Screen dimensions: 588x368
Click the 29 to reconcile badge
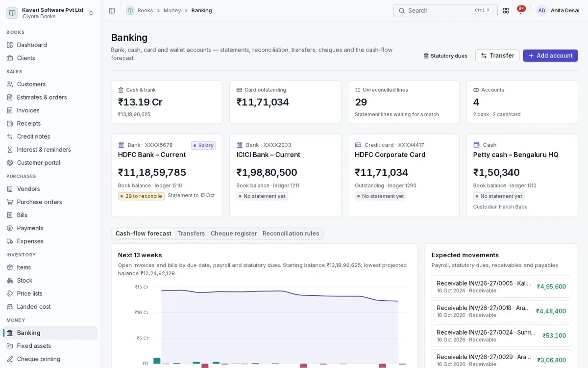[x=141, y=196]
